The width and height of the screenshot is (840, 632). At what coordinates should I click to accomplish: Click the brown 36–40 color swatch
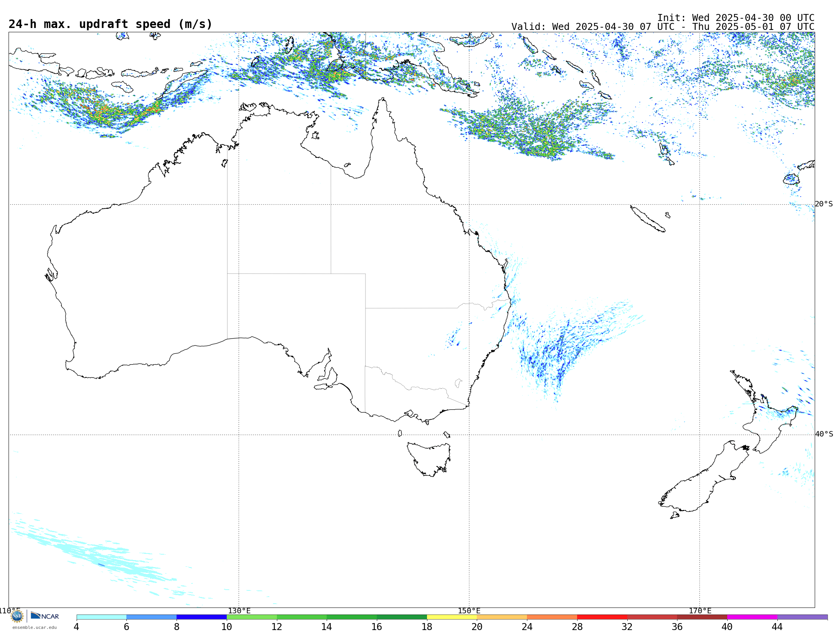coord(702,617)
